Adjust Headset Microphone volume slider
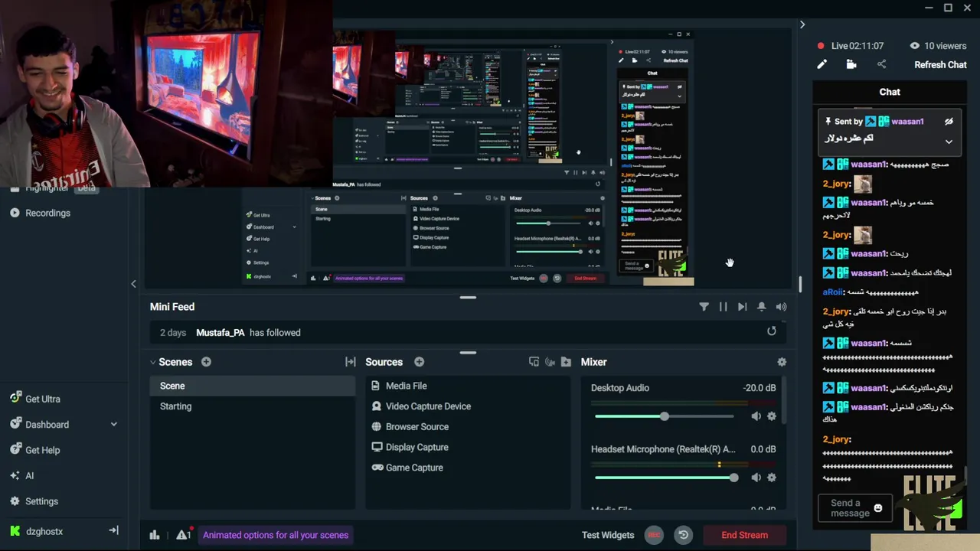 pos(665,478)
